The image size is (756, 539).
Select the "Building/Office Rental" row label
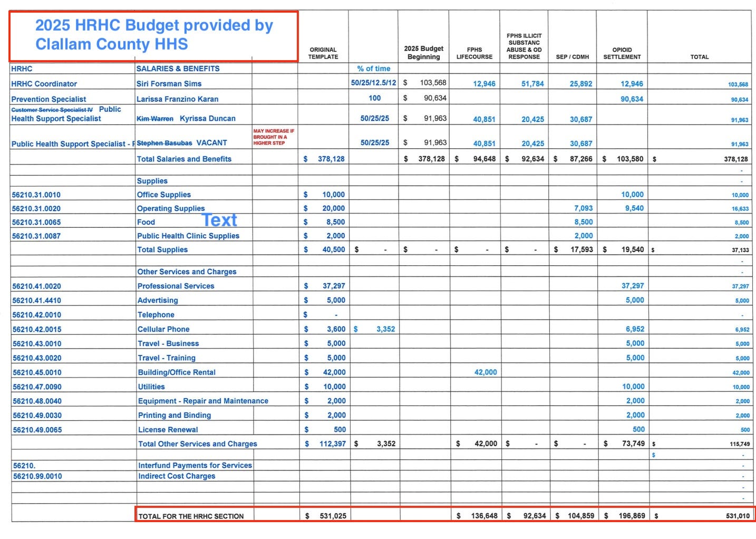pos(177,372)
